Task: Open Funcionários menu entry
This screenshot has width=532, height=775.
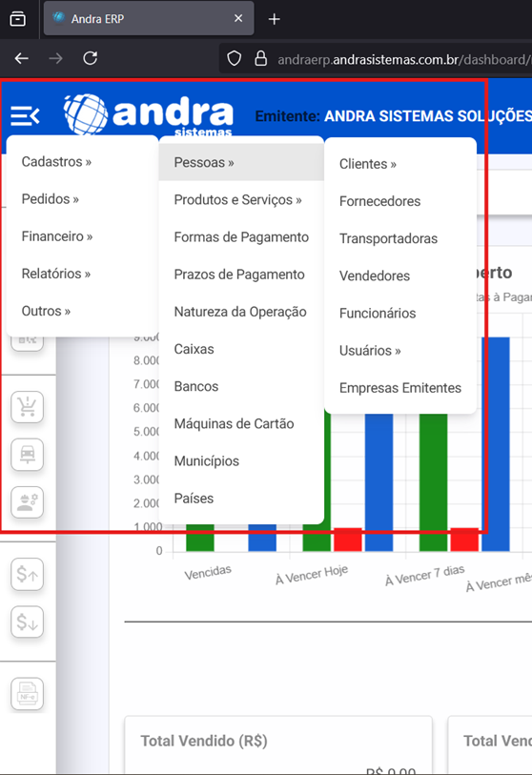Action: point(400,314)
